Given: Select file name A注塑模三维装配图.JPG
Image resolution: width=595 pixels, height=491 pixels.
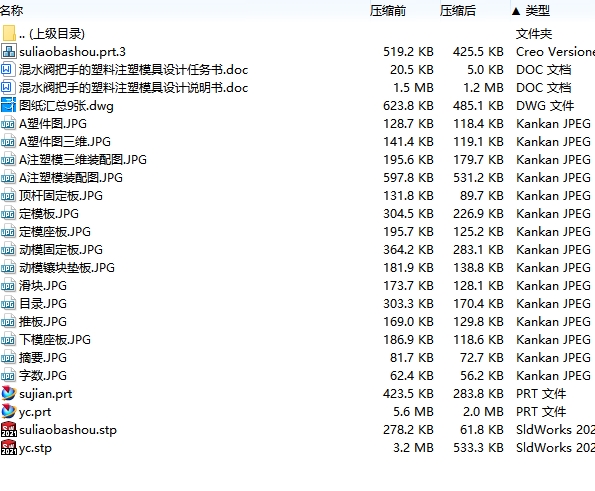Looking at the screenshot, I should pyautogui.click(x=83, y=159).
